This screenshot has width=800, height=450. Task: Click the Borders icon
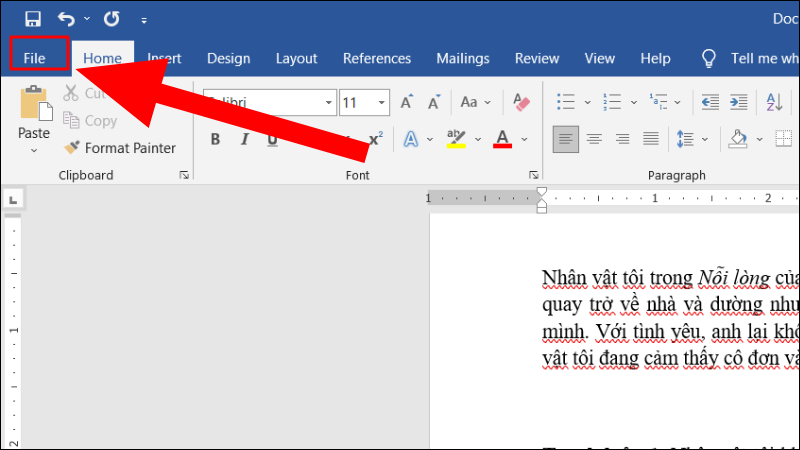coord(784,139)
